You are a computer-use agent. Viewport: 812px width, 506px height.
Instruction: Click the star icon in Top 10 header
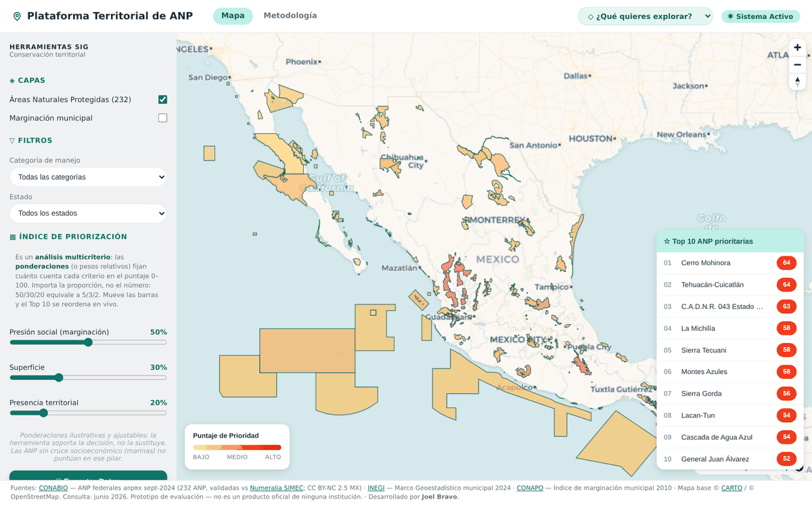667,241
